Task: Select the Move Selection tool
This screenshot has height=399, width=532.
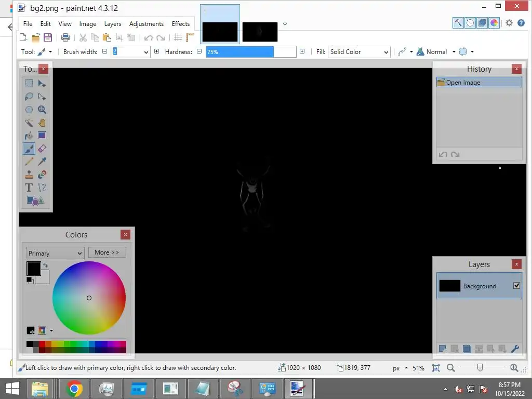Action: click(x=42, y=97)
